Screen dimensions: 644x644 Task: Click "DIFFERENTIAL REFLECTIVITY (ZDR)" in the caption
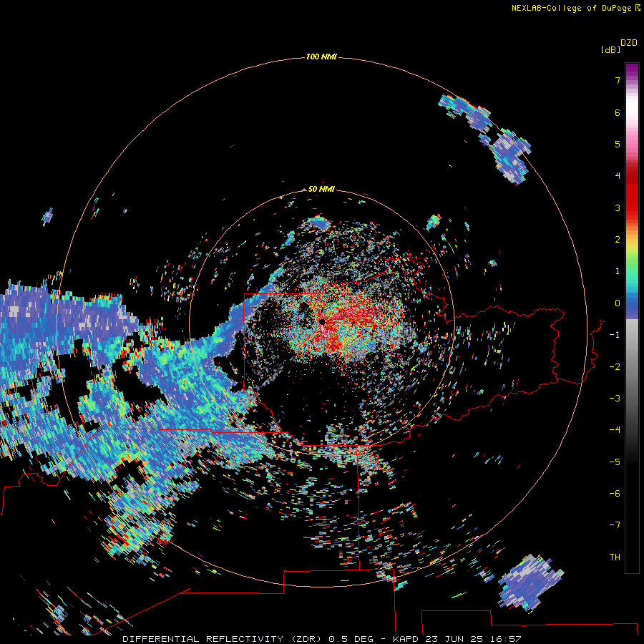tap(222, 639)
